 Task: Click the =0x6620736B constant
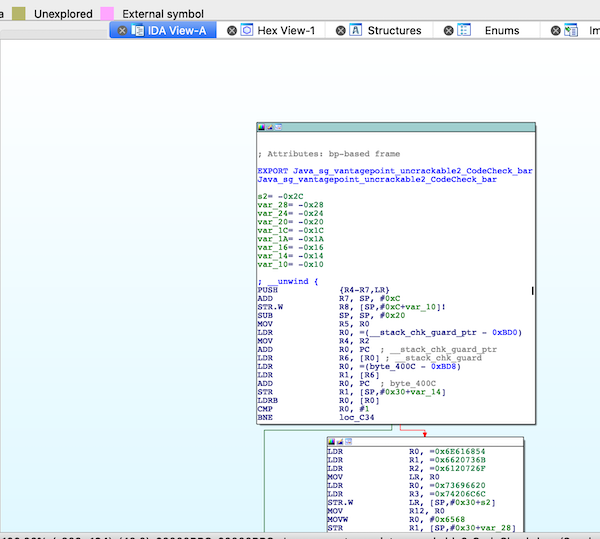(x=457, y=460)
